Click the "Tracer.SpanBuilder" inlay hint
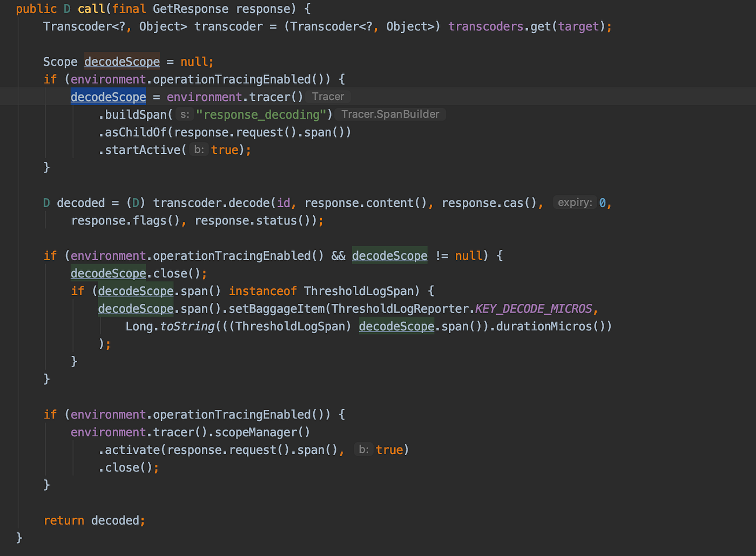Viewport: 756px width, 556px height. click(x=390, y=114)
